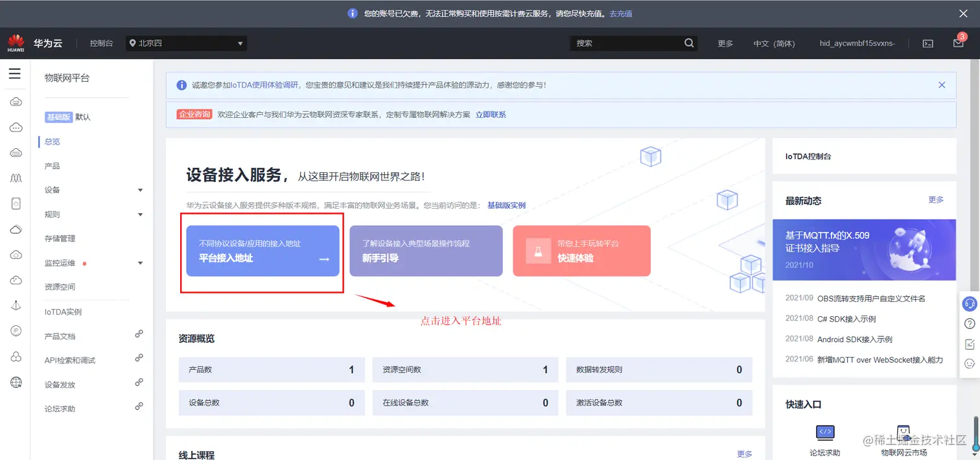
Task: Collapse the sidebar with the hamburger icon
Action: pos(15,73)
